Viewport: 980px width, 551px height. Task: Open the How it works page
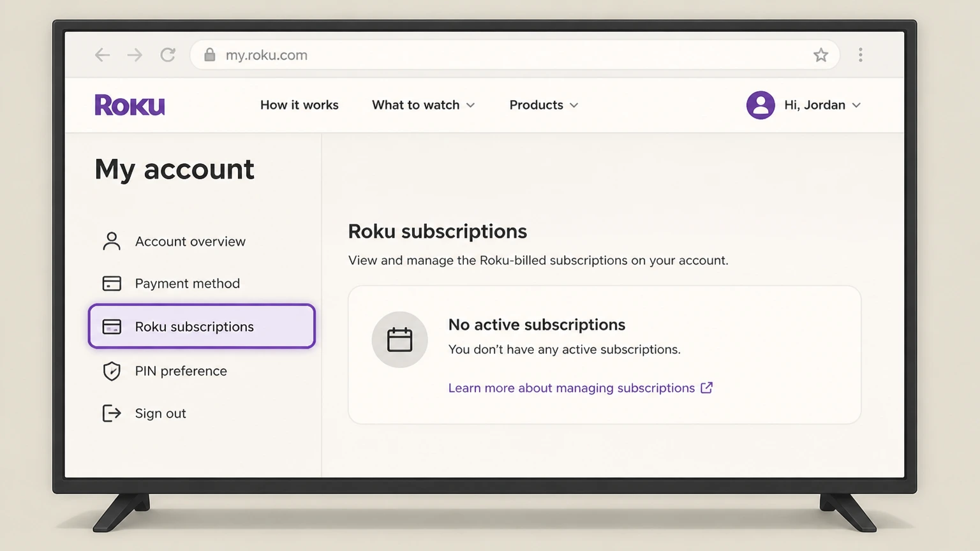(299, 105)
